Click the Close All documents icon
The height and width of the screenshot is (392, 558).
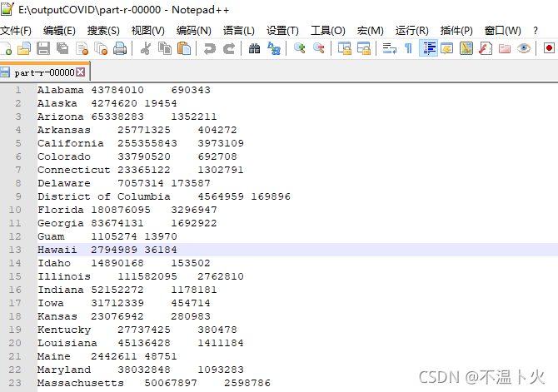(x=101, y=49)
